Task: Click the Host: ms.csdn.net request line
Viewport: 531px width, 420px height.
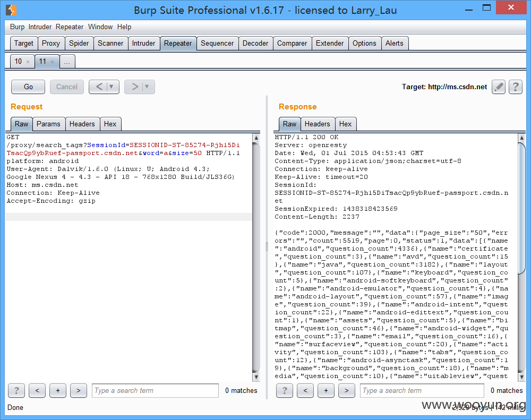Action: 42,185
